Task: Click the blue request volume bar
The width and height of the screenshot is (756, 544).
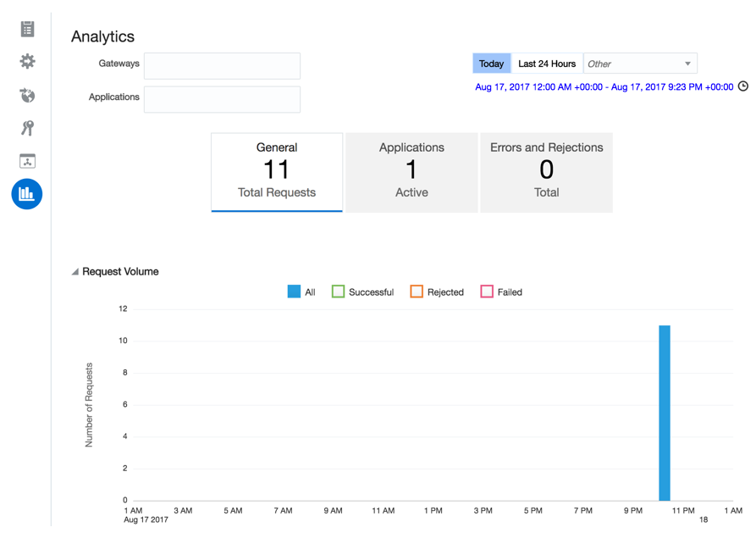Action: click(x=665, y=414)
